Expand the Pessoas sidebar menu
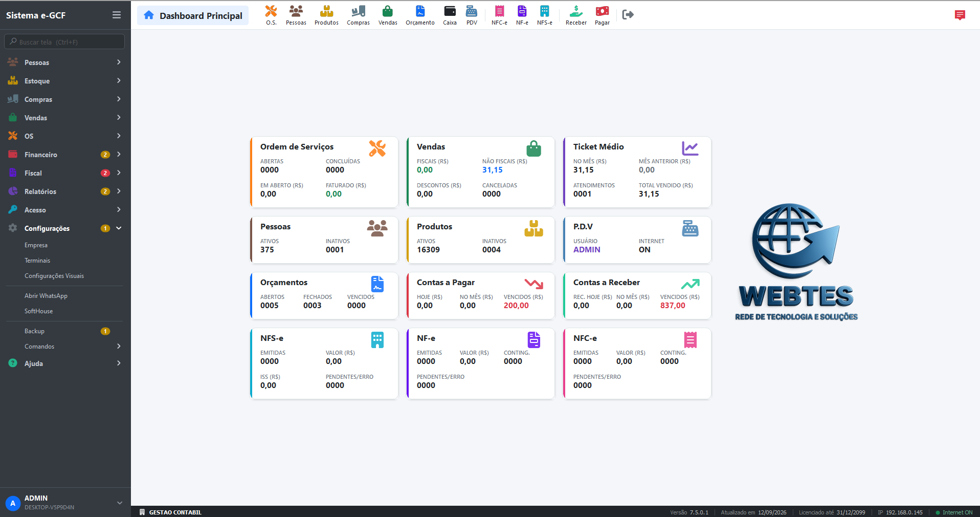980x517 pixels. tap(65, 62)
